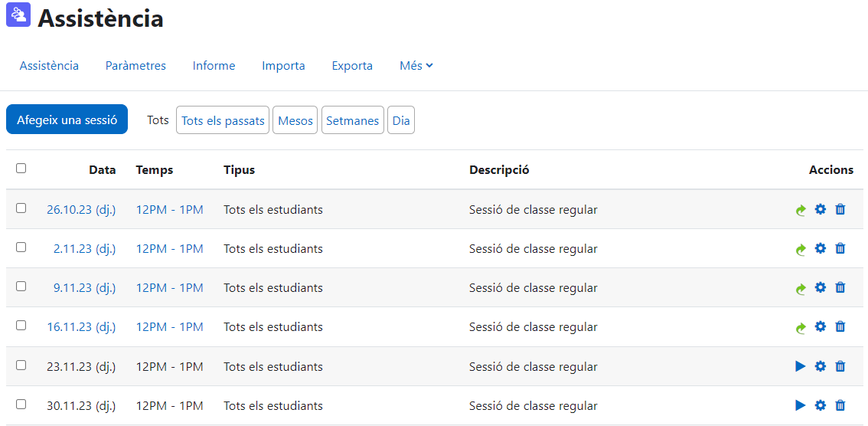Open the Assistència tab
Viewport: 868px width, 426px height.
pyautogui.click(x=49, y=66)
